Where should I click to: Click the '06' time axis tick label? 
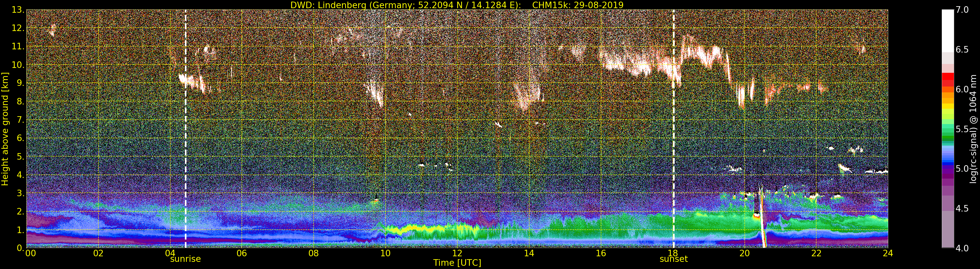pos(242,253)
